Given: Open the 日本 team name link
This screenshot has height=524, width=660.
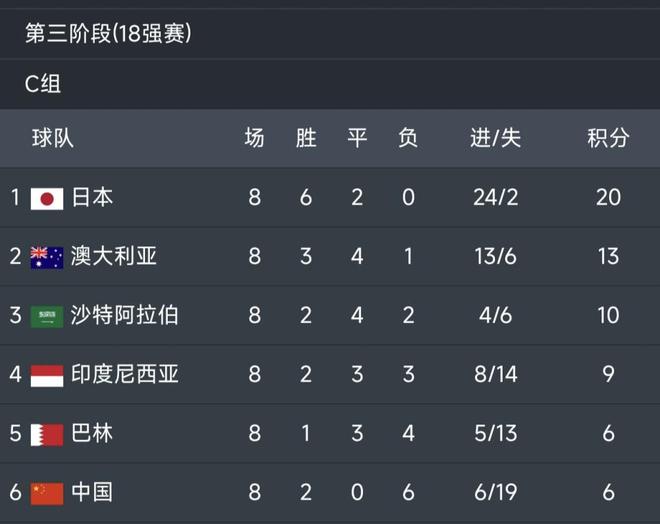Looking at the screenshot, I should (92, 198).
